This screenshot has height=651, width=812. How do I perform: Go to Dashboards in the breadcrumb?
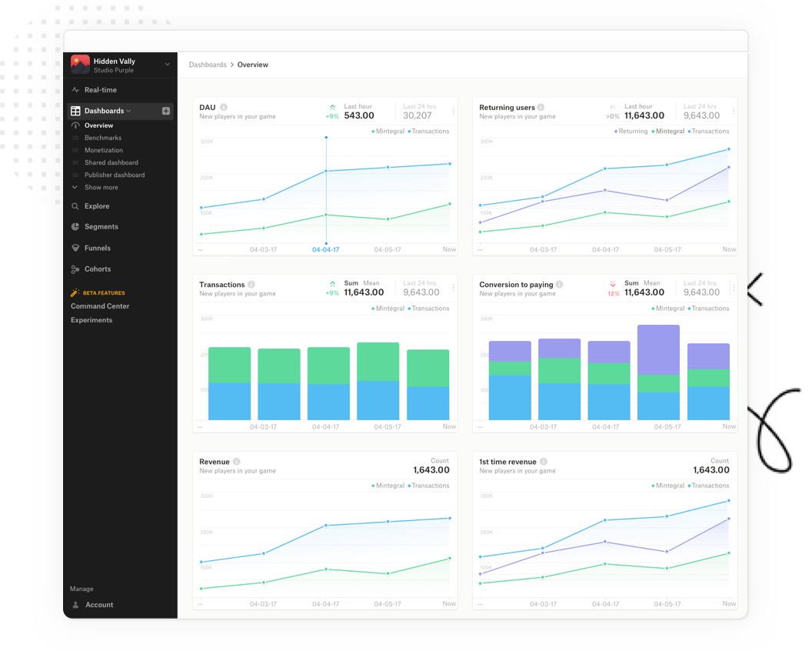coord(208,65)
